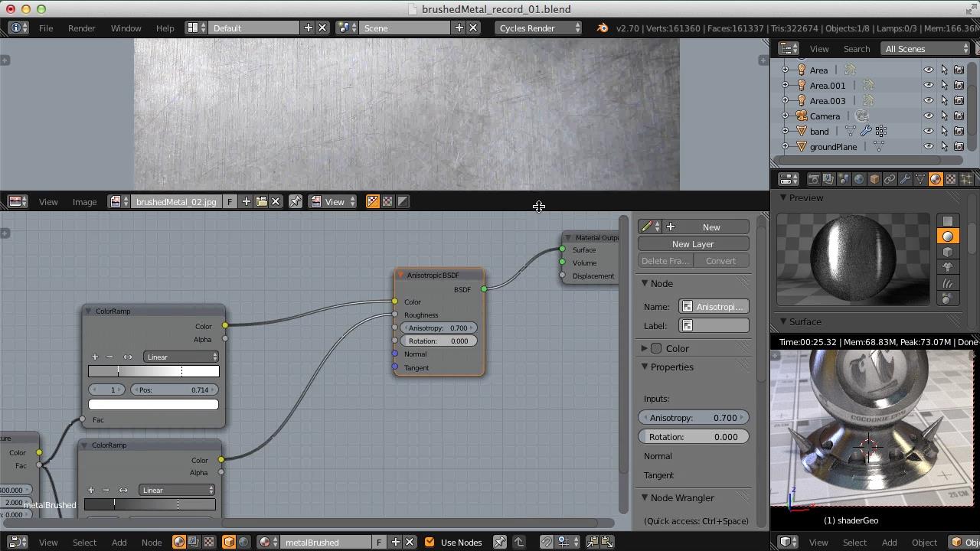This screenshot has height=551, width=980.
Task: Toggle Color checkbox in Node panel
Action: 657,348
